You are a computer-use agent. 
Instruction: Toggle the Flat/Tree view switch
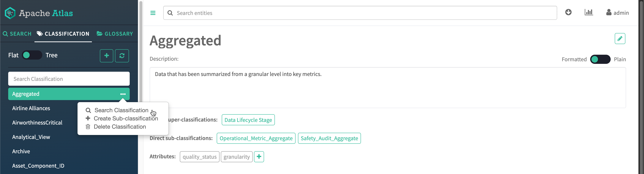click(32, 55)
